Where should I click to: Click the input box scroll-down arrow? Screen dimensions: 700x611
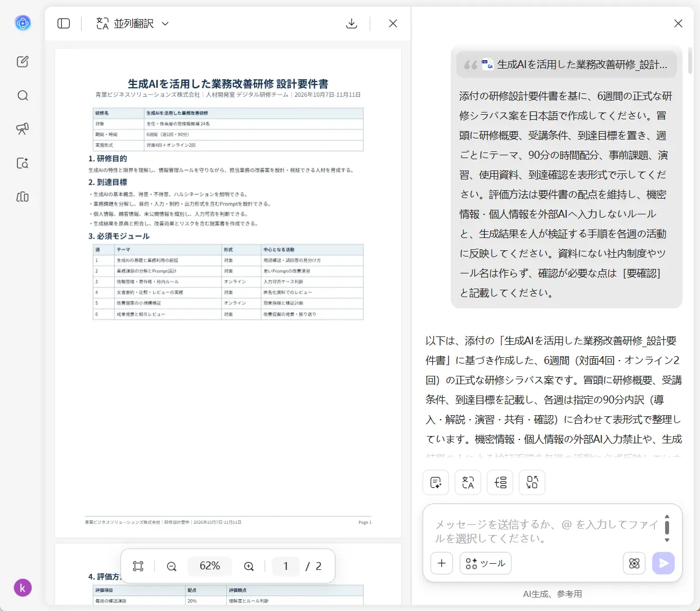(667, 540)
